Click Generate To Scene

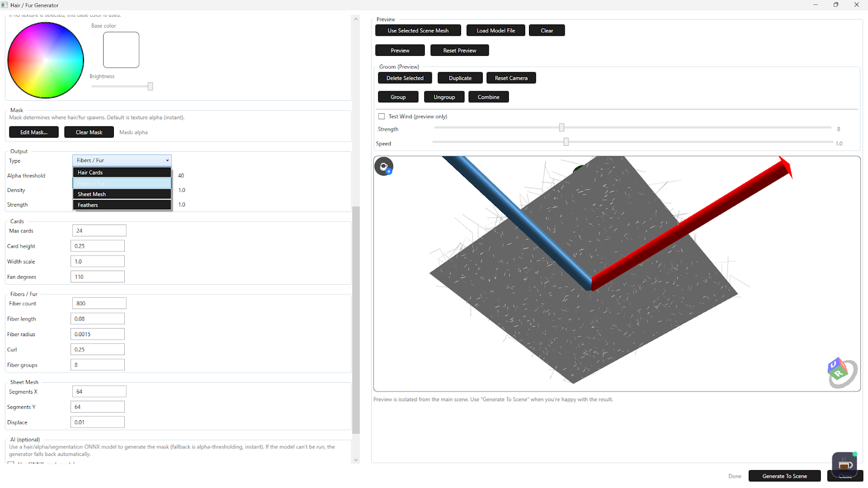[784, 476]
